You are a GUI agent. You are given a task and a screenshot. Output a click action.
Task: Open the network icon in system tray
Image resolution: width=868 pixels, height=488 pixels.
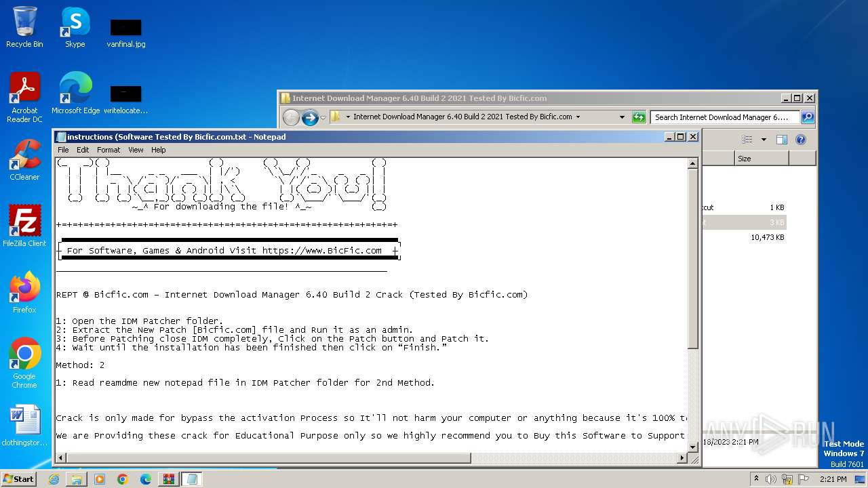click(x=788, y=479)
